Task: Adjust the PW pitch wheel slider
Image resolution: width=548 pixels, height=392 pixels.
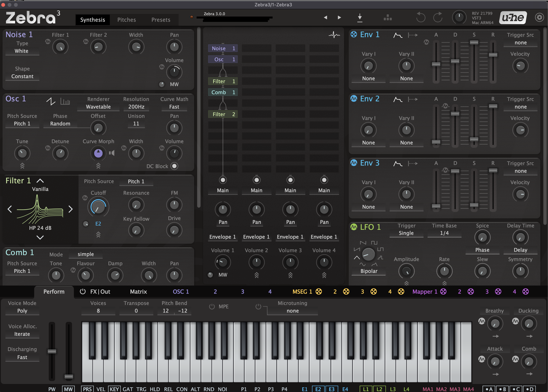Action: click(x=52, y=351)
